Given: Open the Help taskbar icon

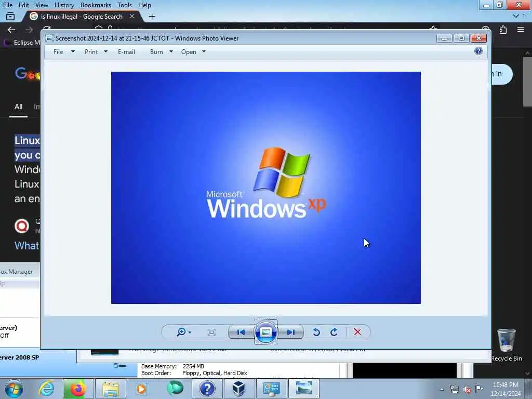Looking at the screenshot, I should [207, 389].
